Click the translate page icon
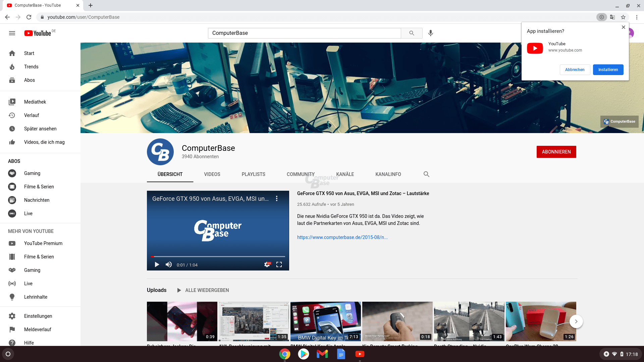Viewport: 644px width, 362px height. coord(612,17)
